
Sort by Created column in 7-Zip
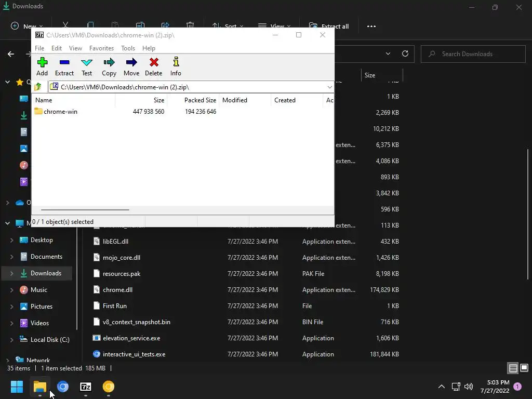pyautogui.click(x=297, y=100)
